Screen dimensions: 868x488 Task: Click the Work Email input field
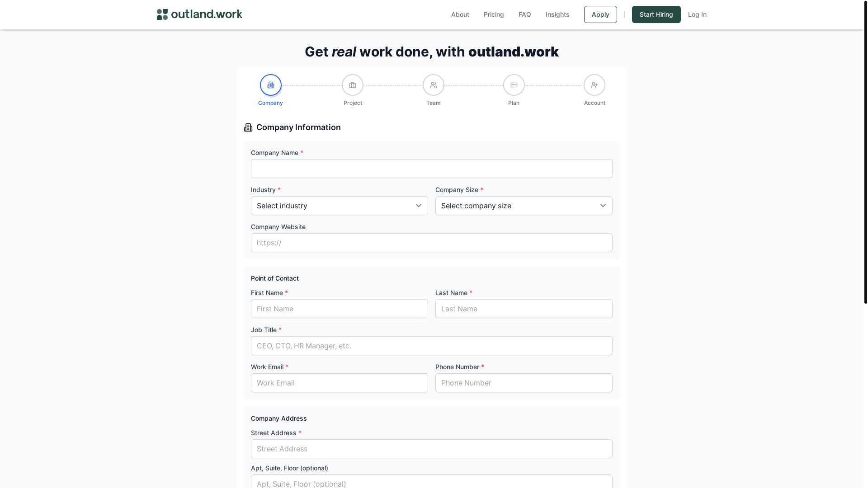click(x=340, y=383)
